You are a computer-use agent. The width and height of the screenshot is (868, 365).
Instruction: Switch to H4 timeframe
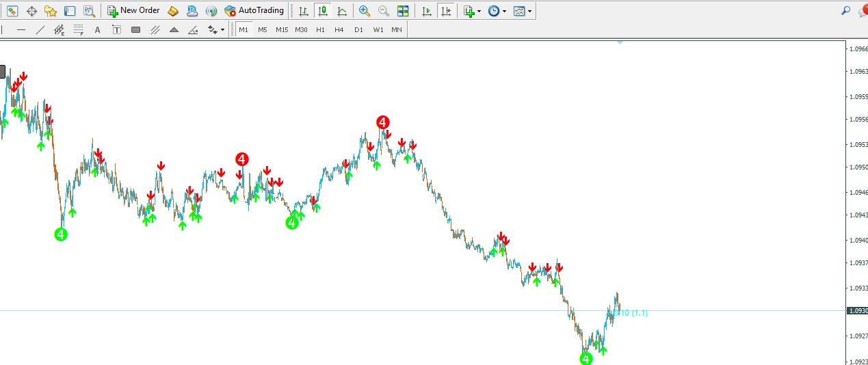click(x=339, y=29)
